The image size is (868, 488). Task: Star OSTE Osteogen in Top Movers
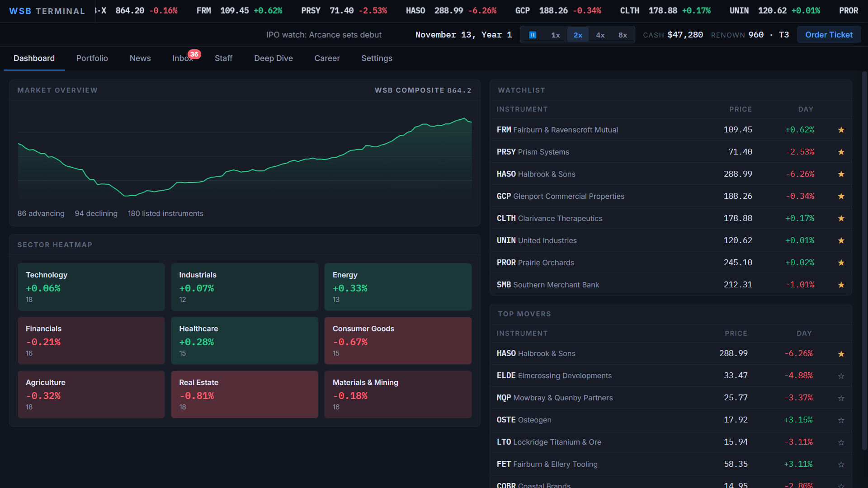[x=841, y=420]
